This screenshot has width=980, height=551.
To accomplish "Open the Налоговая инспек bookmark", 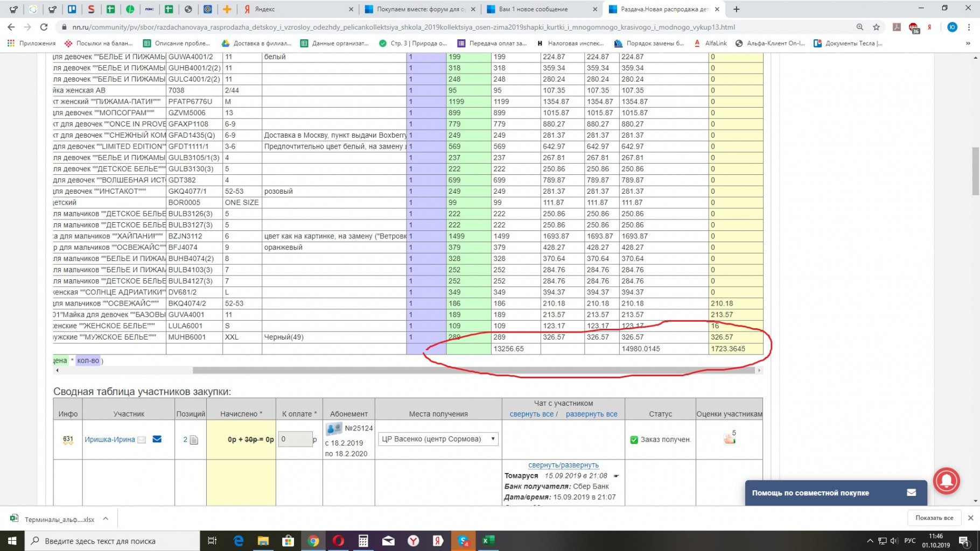I will 570,43.
